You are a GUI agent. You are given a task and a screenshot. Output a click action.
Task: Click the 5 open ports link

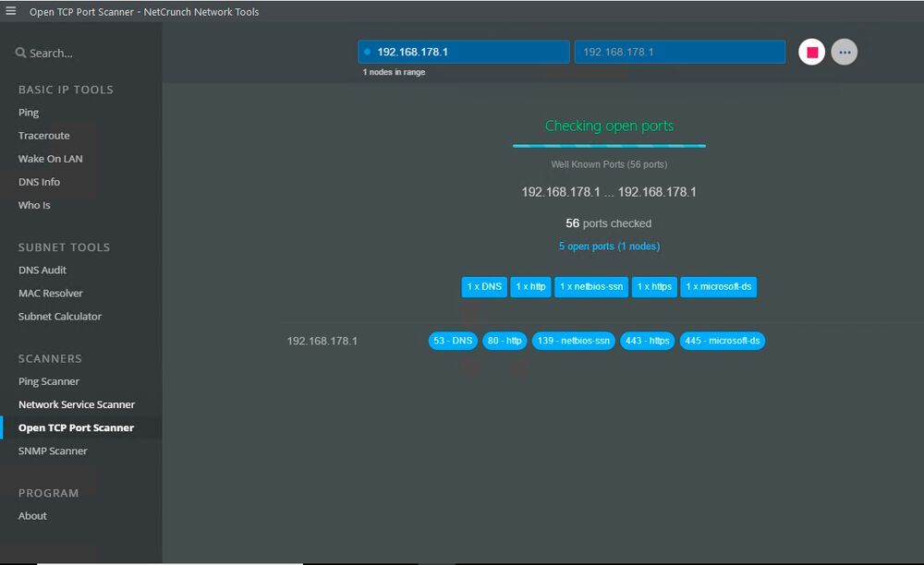(x=609, y=246)
